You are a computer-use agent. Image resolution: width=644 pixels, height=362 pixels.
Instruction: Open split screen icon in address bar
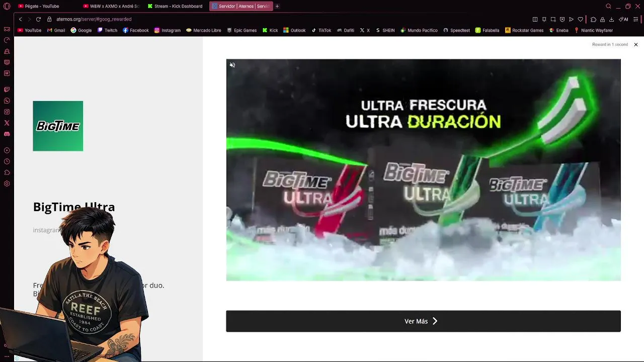click(x=535, y=19)
